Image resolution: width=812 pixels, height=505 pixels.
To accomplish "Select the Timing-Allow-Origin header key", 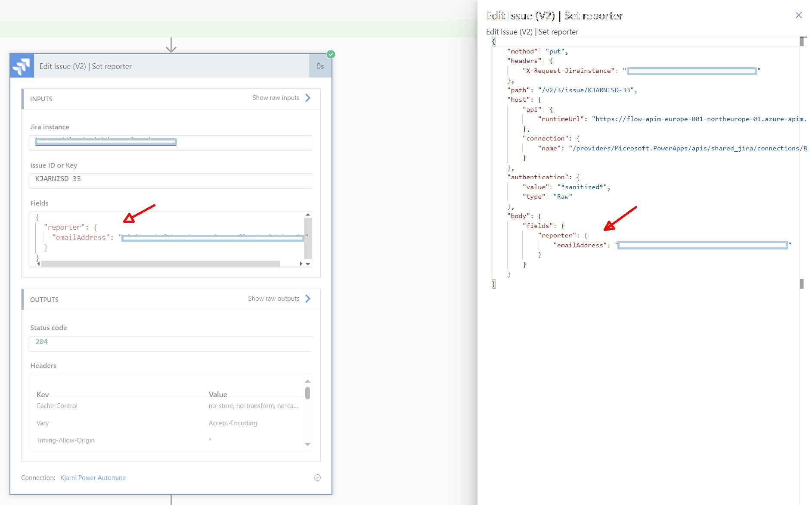I will pyautogui.click(x=65, y=440).
